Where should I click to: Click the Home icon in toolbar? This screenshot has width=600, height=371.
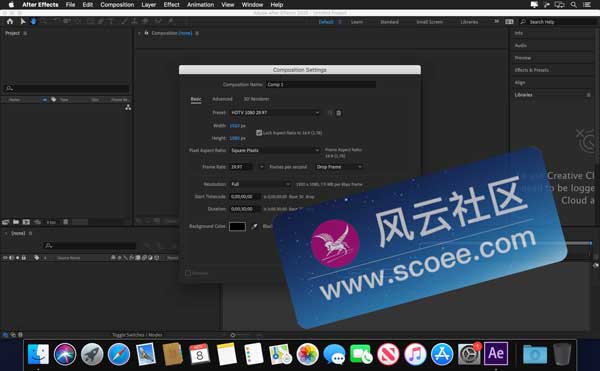pyautogui.click(x=10, y=22)
